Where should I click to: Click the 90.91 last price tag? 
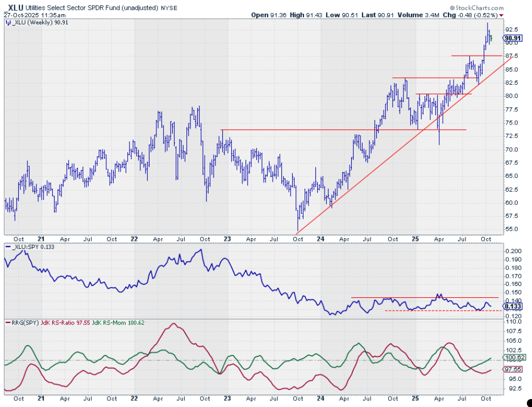[513, 38]
